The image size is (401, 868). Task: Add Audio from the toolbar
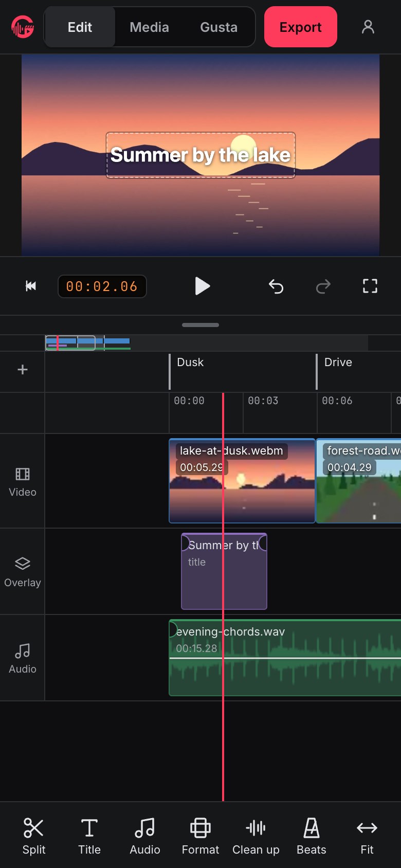145,836
